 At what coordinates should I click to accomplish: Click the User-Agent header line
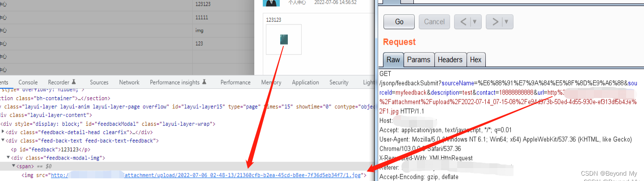click(x=505, y=139)
